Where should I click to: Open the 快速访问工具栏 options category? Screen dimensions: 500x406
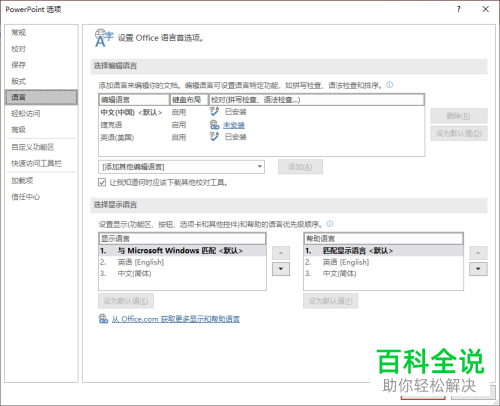[41, 163]
